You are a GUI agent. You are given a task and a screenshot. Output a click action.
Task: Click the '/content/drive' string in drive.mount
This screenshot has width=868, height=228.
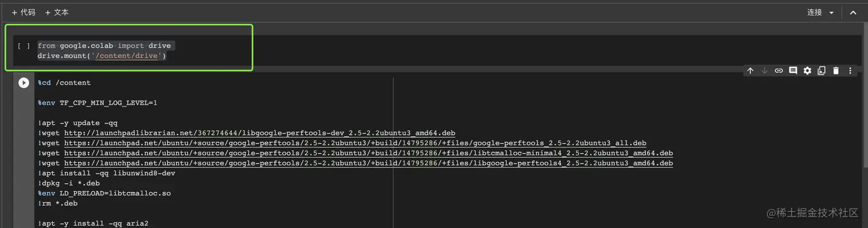pyautogui.click(x=127, y=56)
